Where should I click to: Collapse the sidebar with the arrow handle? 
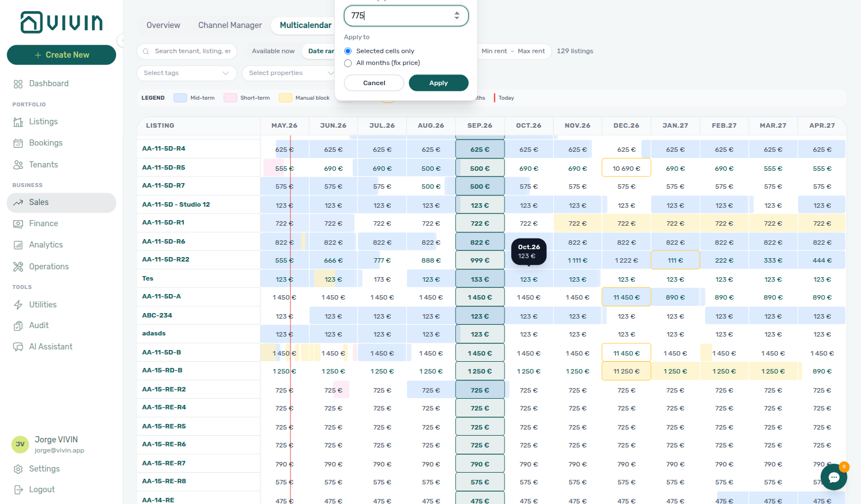[121, 40]
